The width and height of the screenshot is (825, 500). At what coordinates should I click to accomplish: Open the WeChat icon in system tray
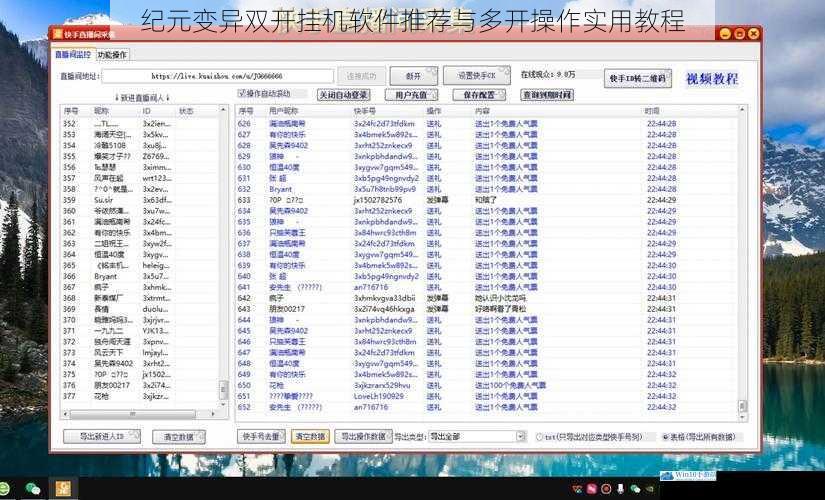click(x=636, y=489)
